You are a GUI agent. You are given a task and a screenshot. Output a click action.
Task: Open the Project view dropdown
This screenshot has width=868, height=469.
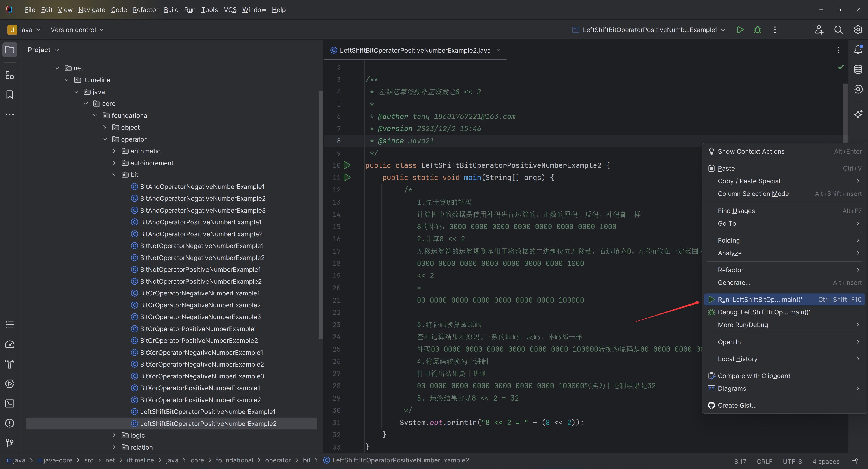pos(43,50)
